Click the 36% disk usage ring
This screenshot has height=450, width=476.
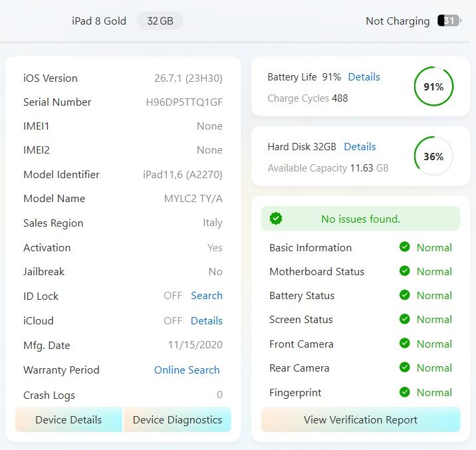point(433,156)
